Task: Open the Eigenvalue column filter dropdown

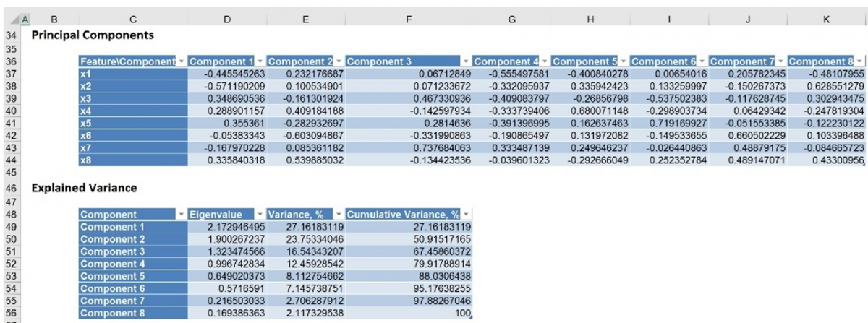Action: (260, 215)
